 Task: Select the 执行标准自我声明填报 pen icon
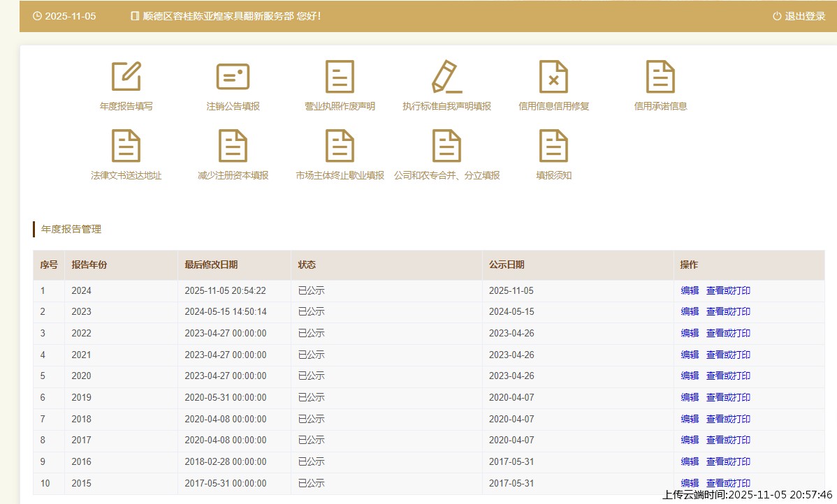[x=446, y=77]
